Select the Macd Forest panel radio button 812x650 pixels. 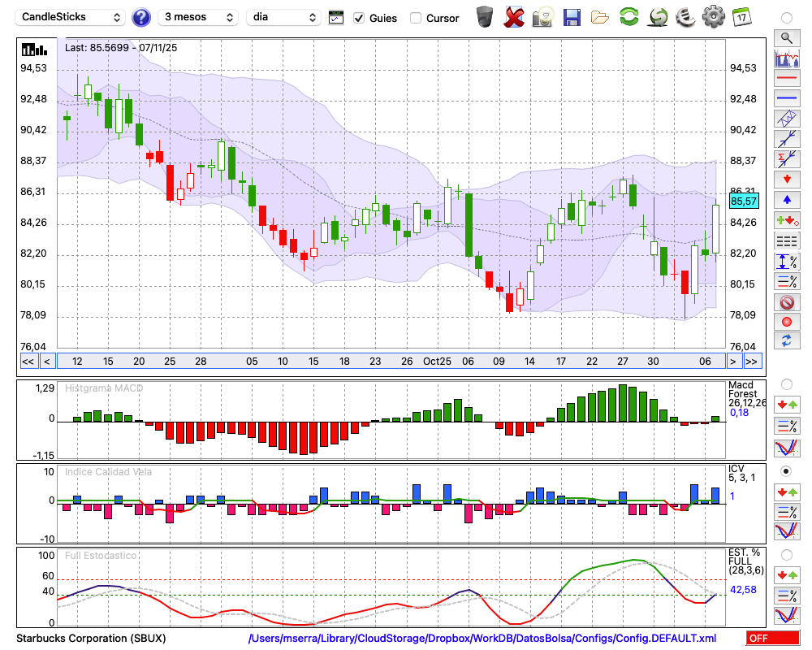786,383
